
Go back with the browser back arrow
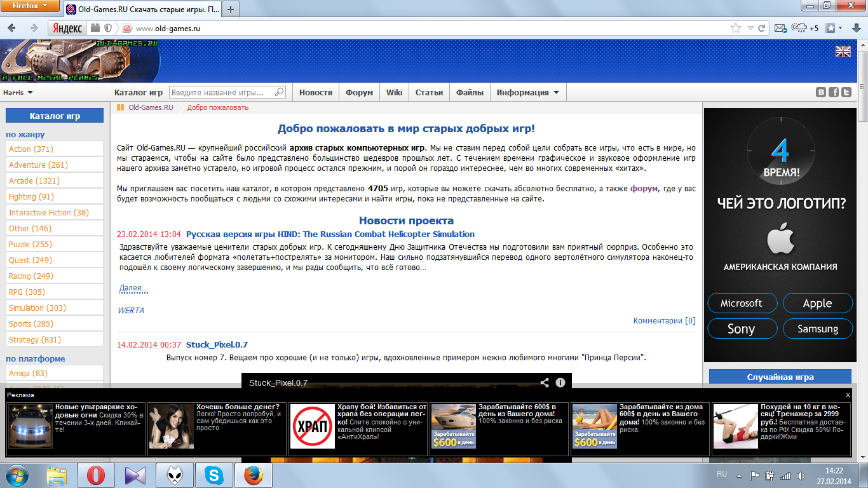[x=13, y=28]
